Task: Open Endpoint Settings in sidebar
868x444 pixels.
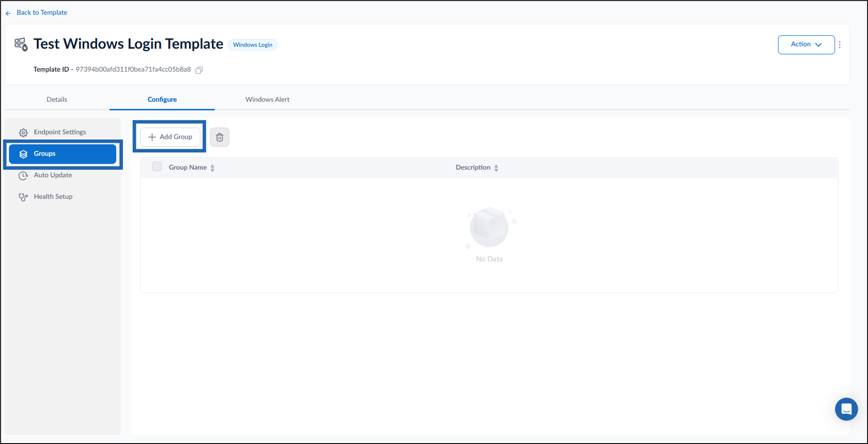Action: point(63,132)
